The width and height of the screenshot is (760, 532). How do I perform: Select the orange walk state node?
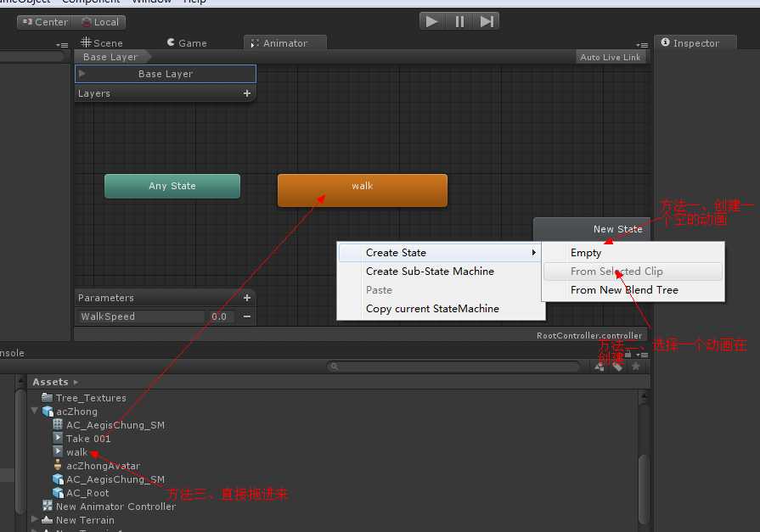coord(363,190)
